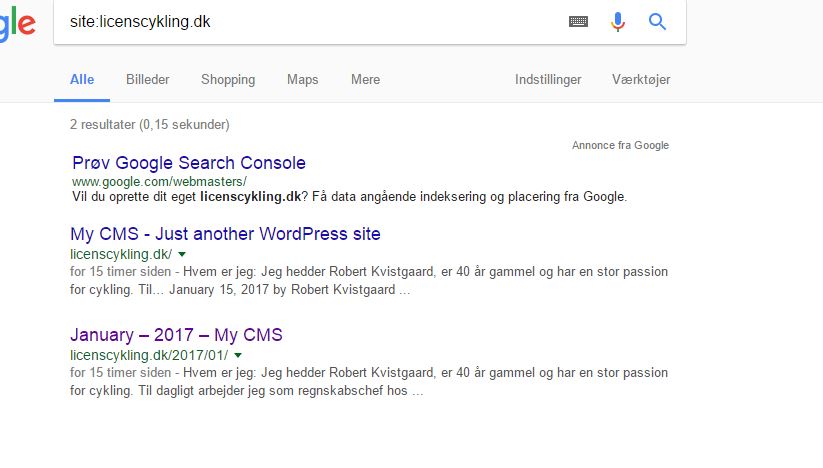Open the on-screen keyboard icon
The height and width of the screenshot is (468, 823).
point(578,22)
